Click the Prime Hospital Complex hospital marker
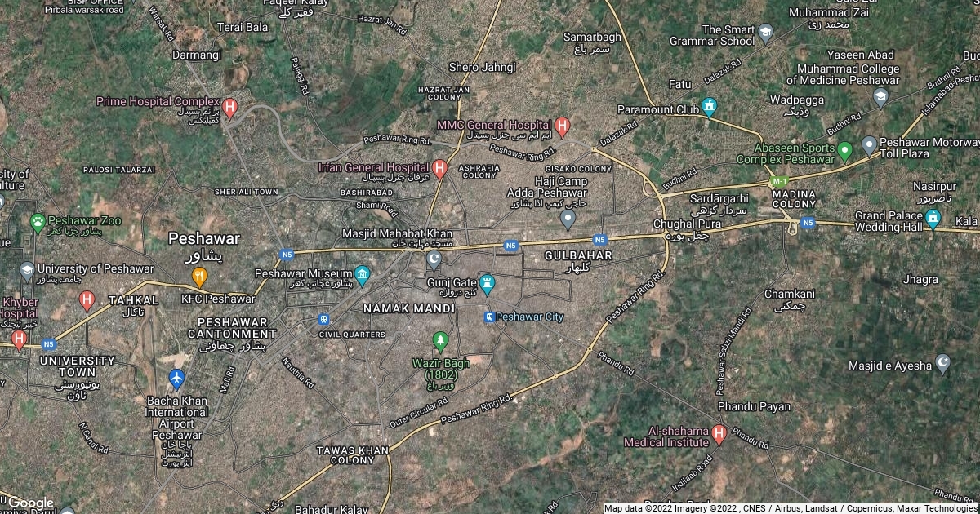The image size is (980, 514). click(x=230, y=107)
